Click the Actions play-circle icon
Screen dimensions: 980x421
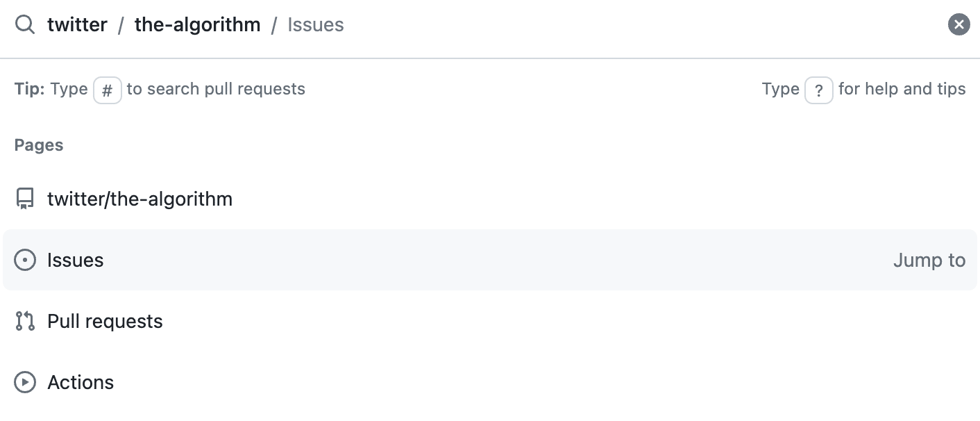pyautogui.click(x=25, y=383)
